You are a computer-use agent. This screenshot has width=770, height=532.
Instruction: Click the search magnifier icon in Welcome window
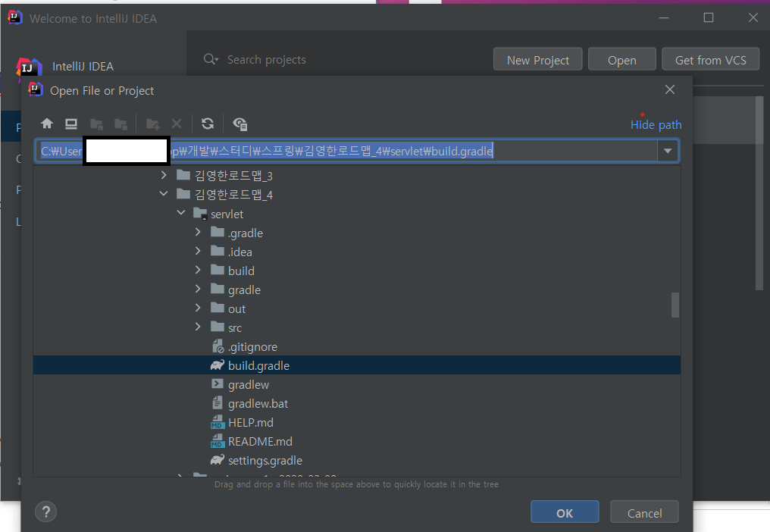tap(211, 59)
